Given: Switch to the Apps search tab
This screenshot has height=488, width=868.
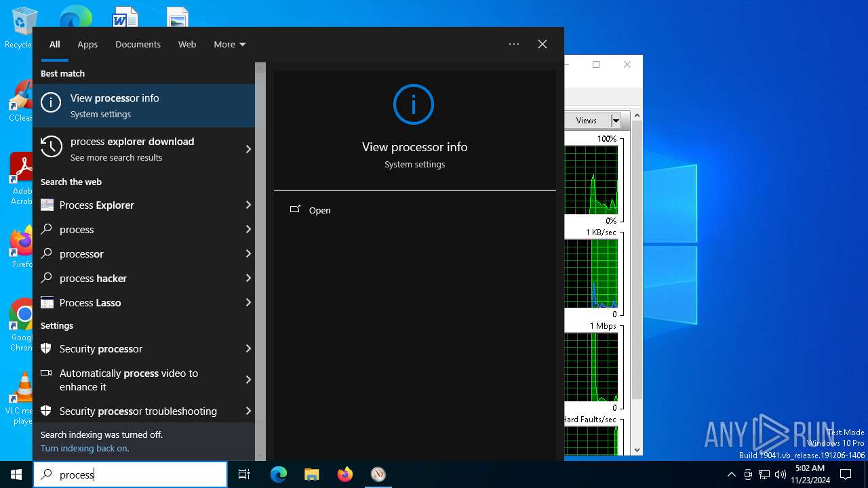Looking at the screenshot, I should pyautogui.click(x=87, y=44).
